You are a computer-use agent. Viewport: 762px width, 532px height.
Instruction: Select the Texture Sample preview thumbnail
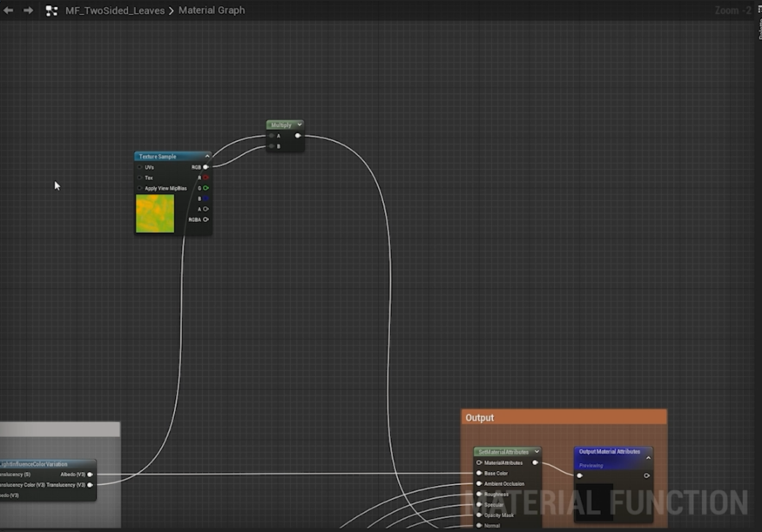point(155,214)
